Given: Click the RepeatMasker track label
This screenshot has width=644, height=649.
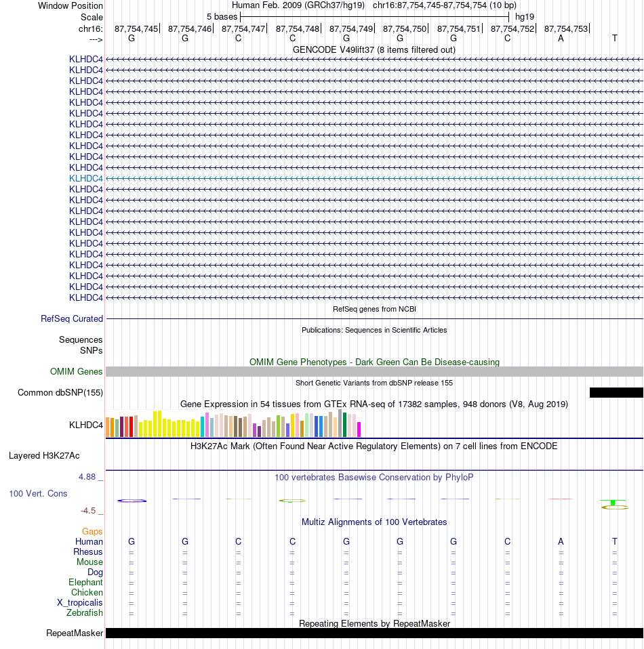Looking at the screenshot, I should [75, 633].
